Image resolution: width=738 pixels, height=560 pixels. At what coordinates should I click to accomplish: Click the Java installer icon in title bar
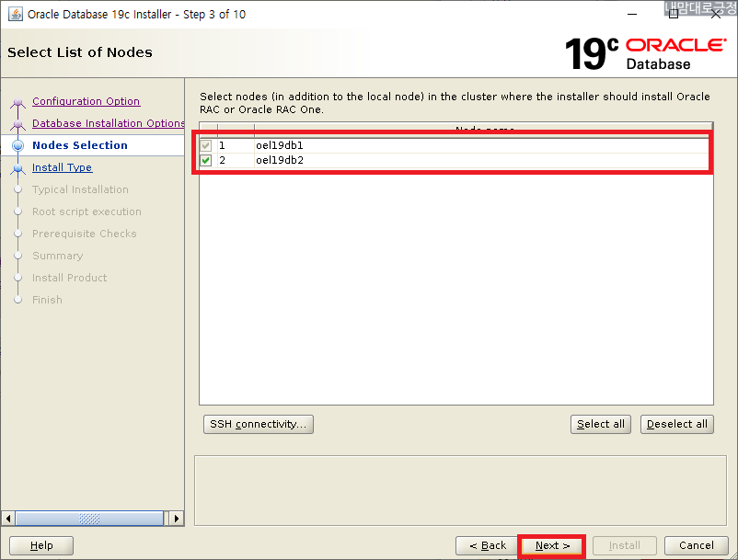pyautogui.click(x=16, y=14)
